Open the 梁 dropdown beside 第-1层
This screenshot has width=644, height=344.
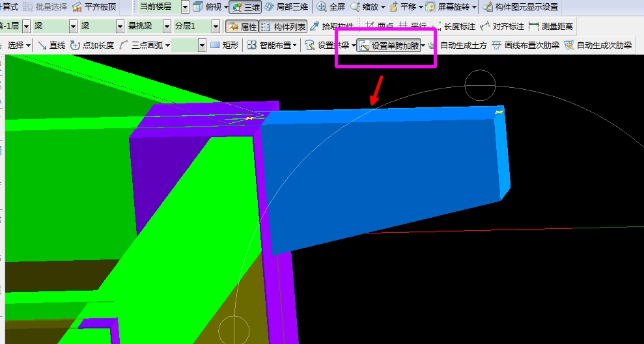[73, 27]
